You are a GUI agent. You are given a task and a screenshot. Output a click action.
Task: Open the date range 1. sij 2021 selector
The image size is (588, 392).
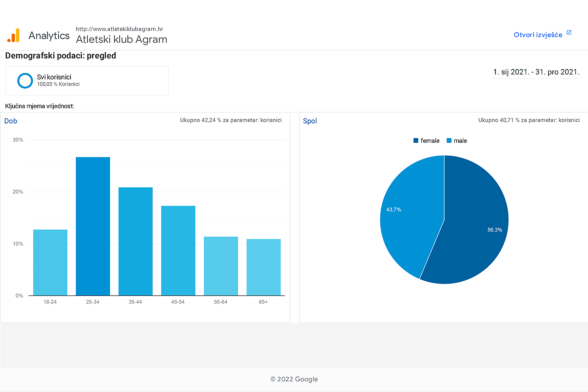coord(536,72)
